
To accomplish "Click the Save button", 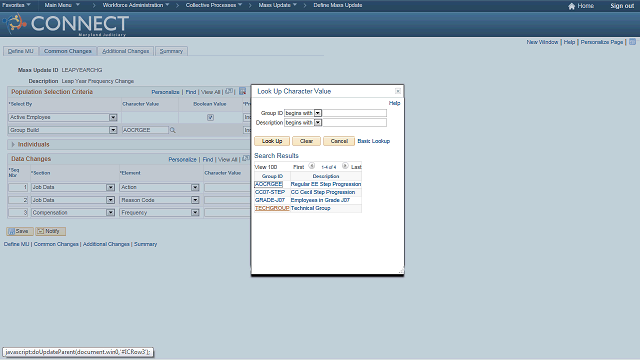I will click(20, 231).
